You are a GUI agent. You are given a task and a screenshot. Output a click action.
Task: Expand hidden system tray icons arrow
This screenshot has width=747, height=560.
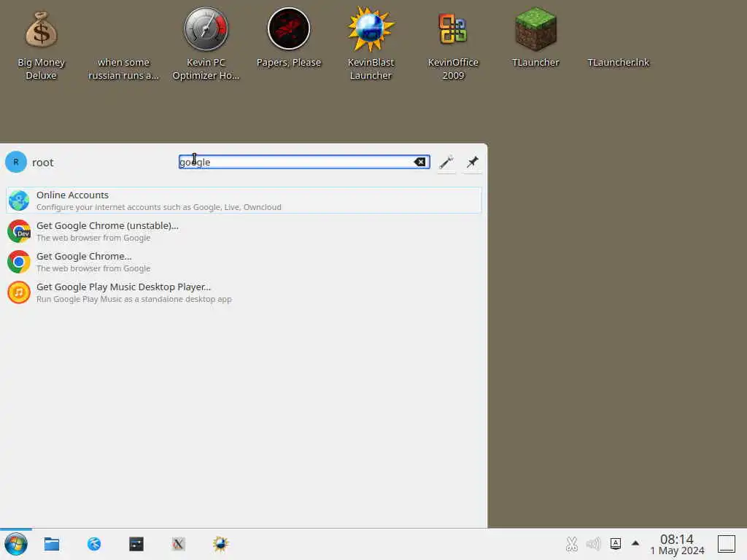(x=635, y=542)
